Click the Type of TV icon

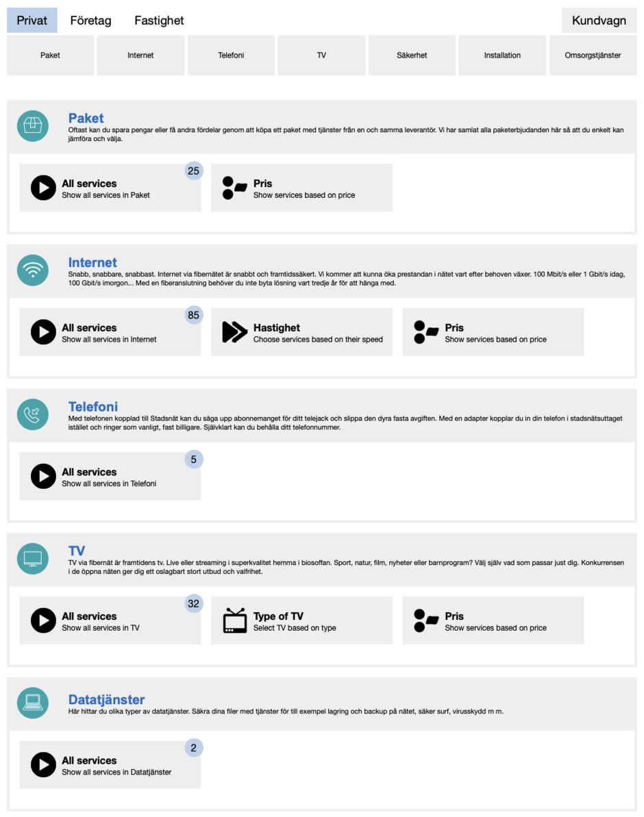(235, 620)
